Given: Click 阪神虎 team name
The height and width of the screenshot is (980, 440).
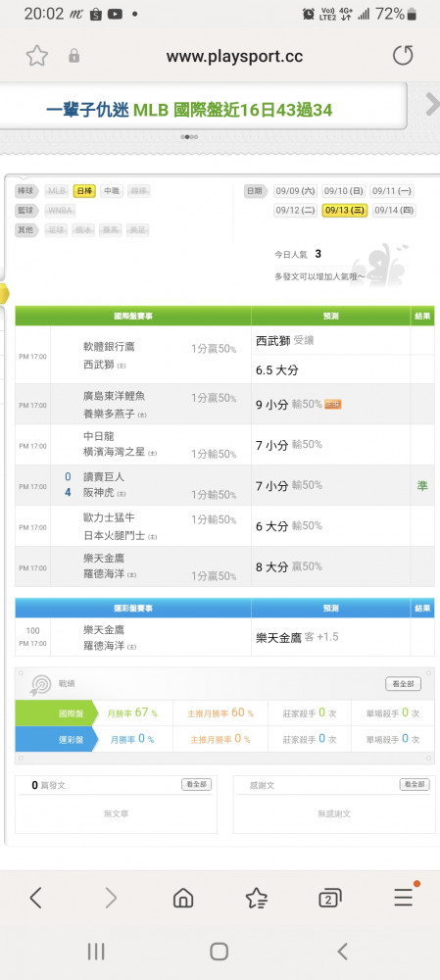Looking at the screenshot, I should [99, 493].
